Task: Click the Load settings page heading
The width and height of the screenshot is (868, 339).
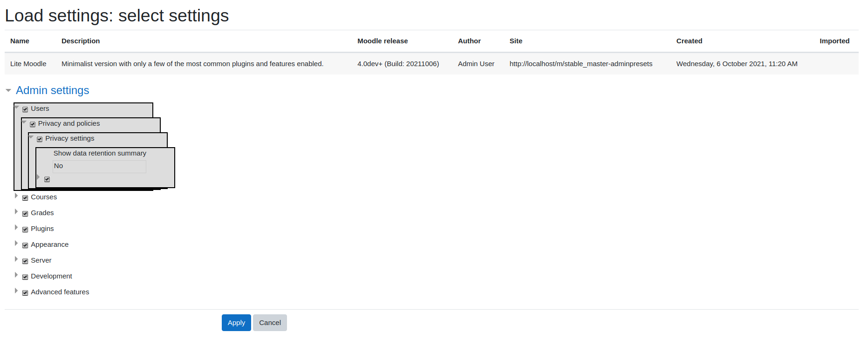Action: point(117,16)
